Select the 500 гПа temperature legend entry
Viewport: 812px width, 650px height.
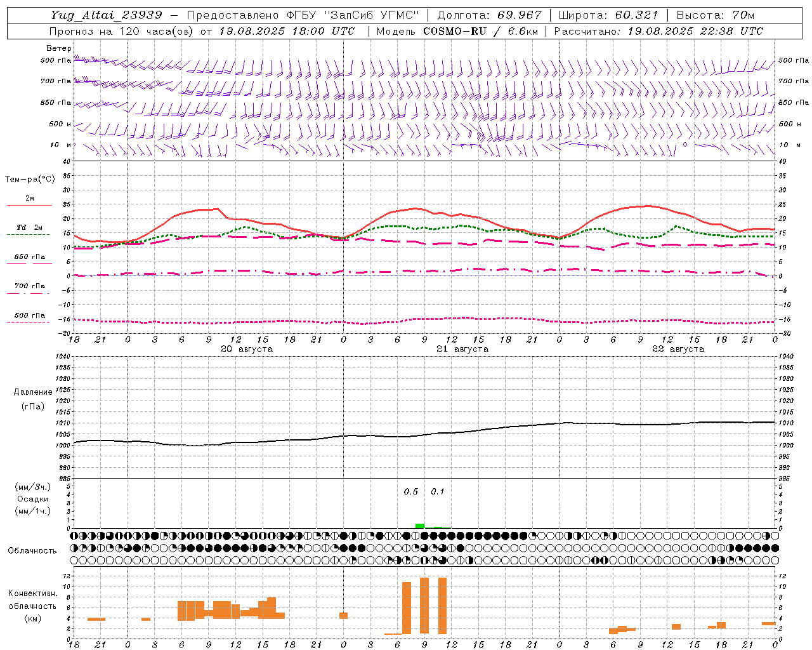[30, 315]
